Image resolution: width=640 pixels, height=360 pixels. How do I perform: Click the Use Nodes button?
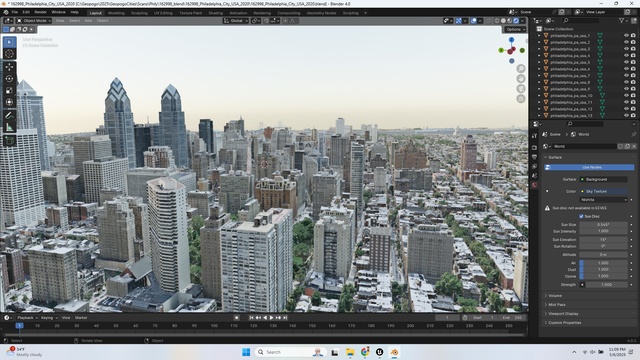(589, 167)
